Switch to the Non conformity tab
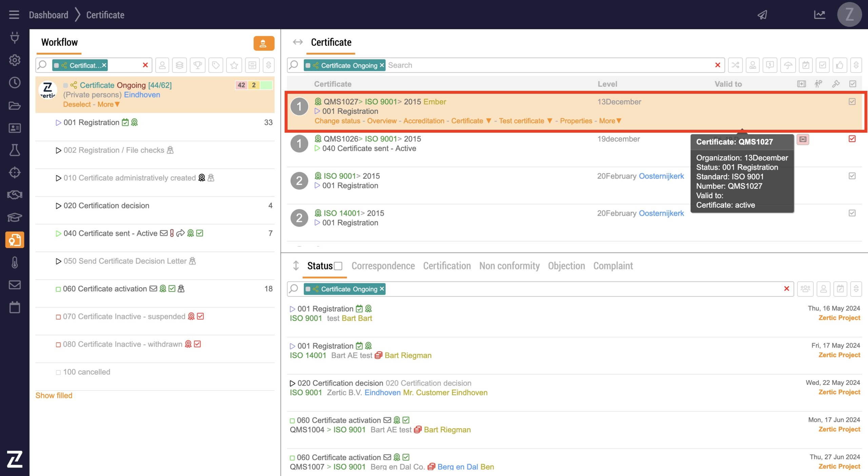868x476 pixels. (509, 266)
